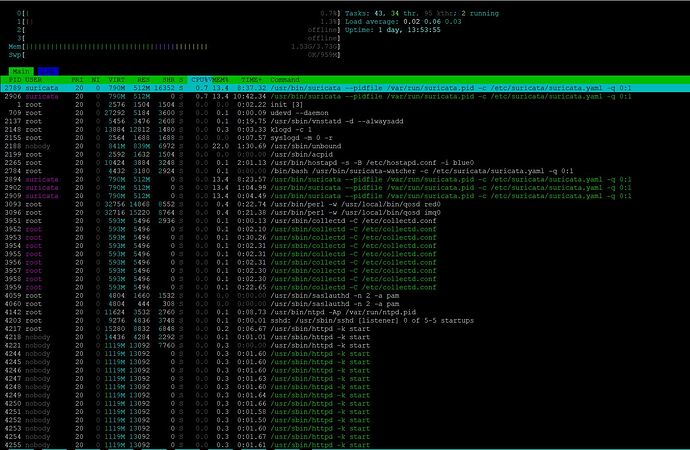Sort by the USER column header
Image resolution: width=690 pixels, height=450 pixels.
tap(33, 80)
